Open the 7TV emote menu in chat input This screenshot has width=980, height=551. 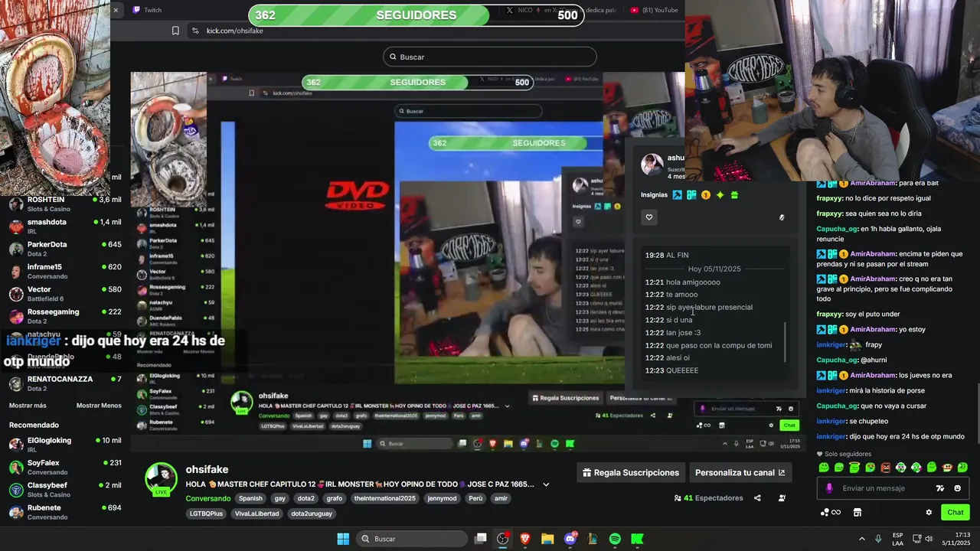pos(940,488)
